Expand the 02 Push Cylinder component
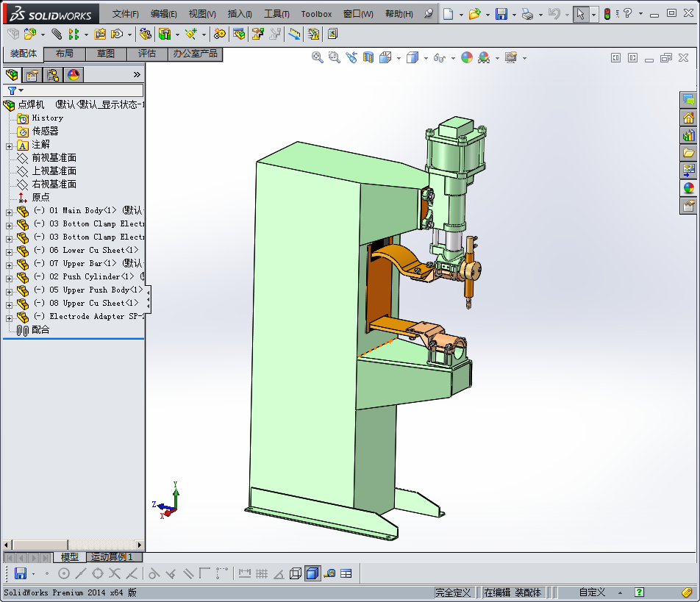 click(x=9, y=279)
